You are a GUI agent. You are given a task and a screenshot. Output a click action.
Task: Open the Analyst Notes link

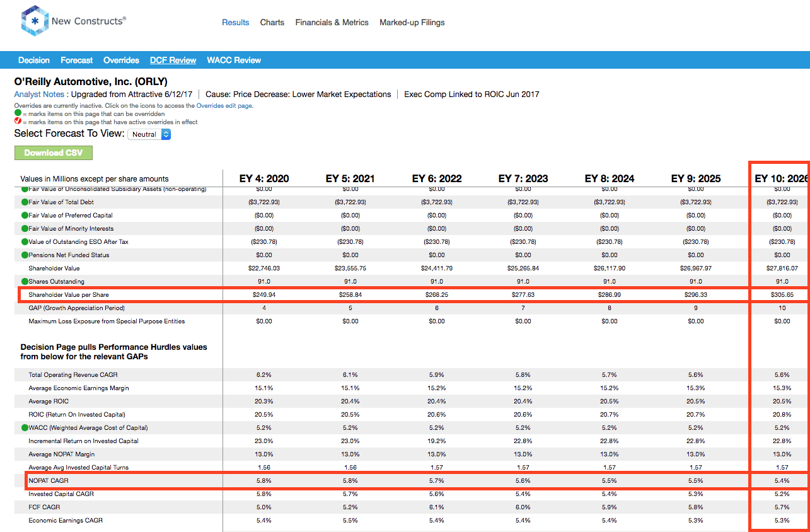(39, 95)
